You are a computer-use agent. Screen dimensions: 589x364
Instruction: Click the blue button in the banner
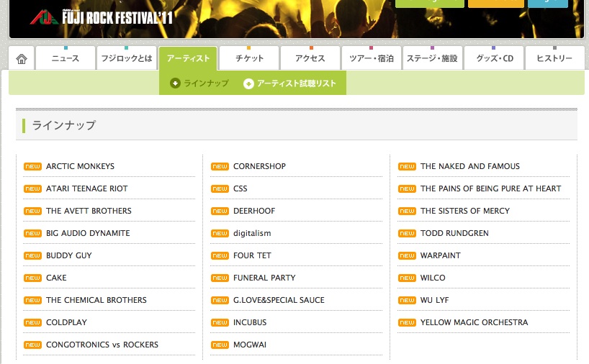pos(548,4)
